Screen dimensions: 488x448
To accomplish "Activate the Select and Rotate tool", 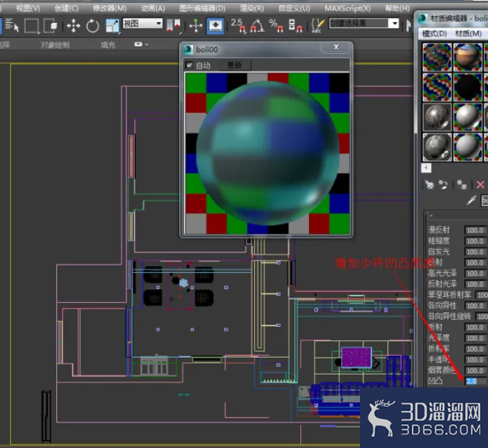I will (x=92, y=26).
